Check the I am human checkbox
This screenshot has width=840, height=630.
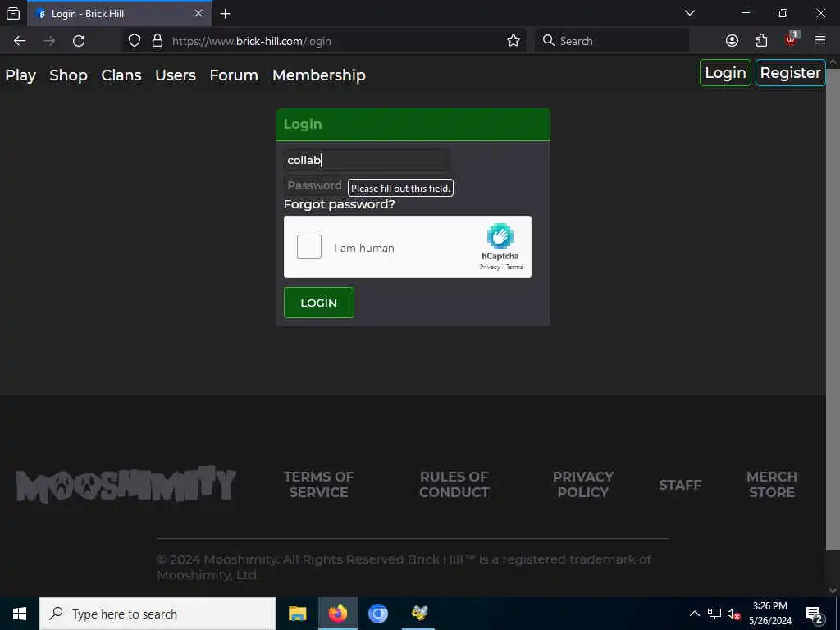pyautogui.click(x=309, y=247)
